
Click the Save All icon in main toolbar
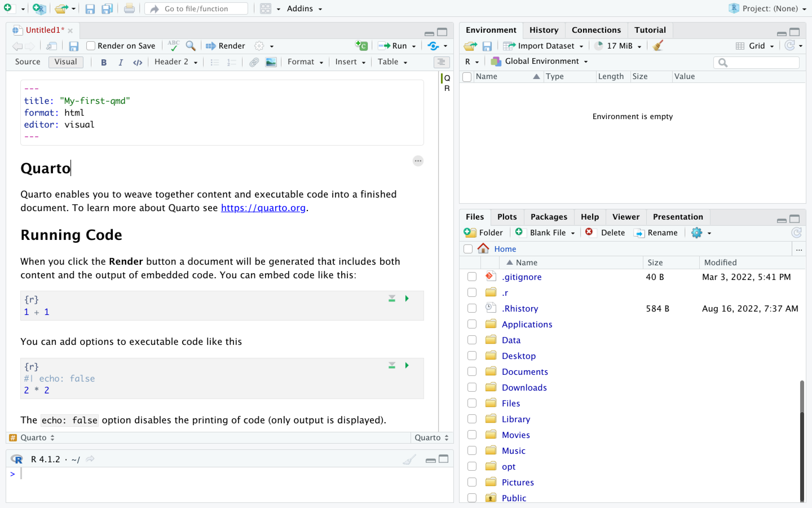click(x=107, y=8)
